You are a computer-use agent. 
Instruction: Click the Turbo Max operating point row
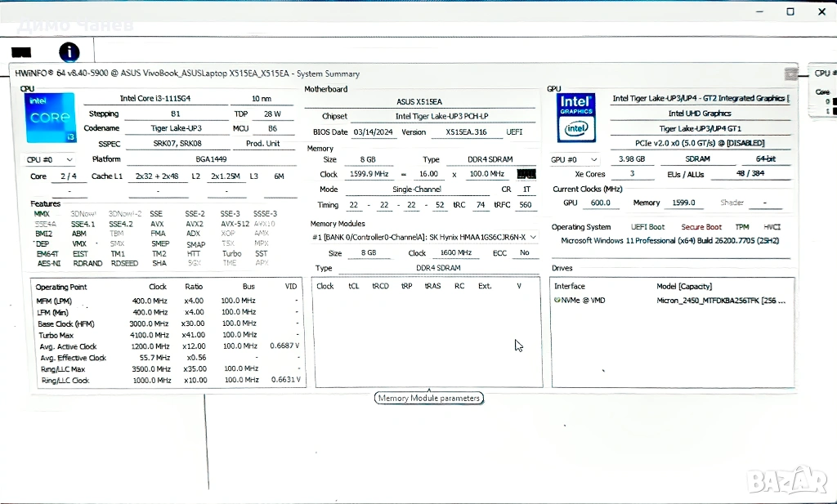click(x=56, y=335)
